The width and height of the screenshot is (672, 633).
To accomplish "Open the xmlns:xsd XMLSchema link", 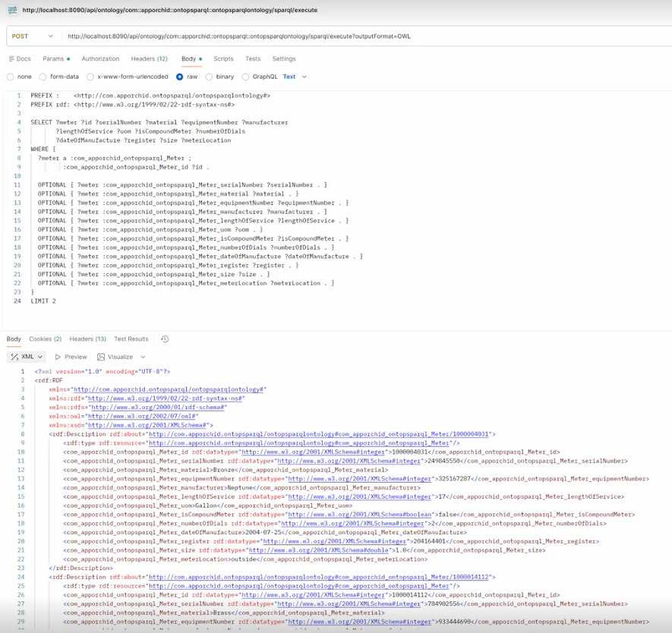I will pos(148,425).
